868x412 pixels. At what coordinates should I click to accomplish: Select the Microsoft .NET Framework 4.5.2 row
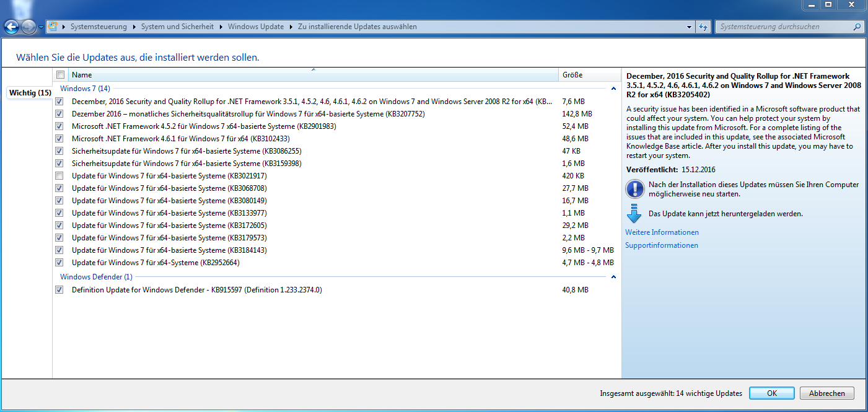point(336,126)
